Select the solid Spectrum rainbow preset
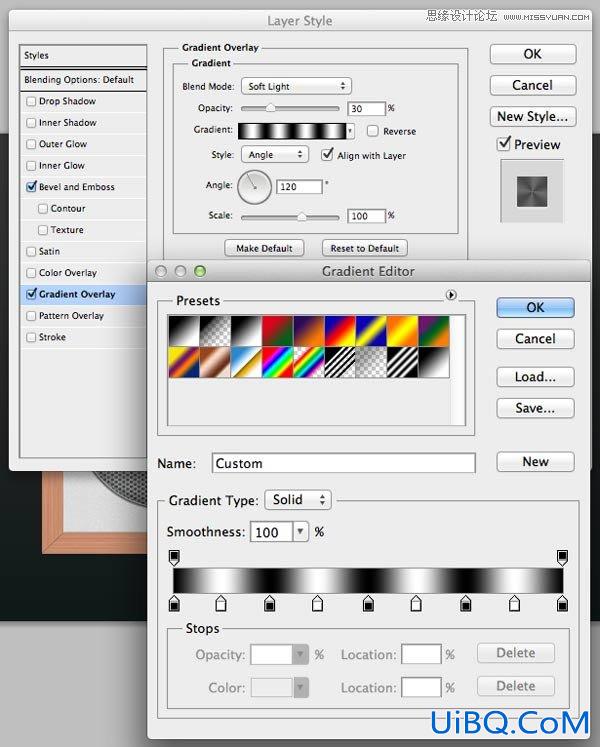This screenshot has height=747, width=600. pyautogui.click(x=277, y=362)
